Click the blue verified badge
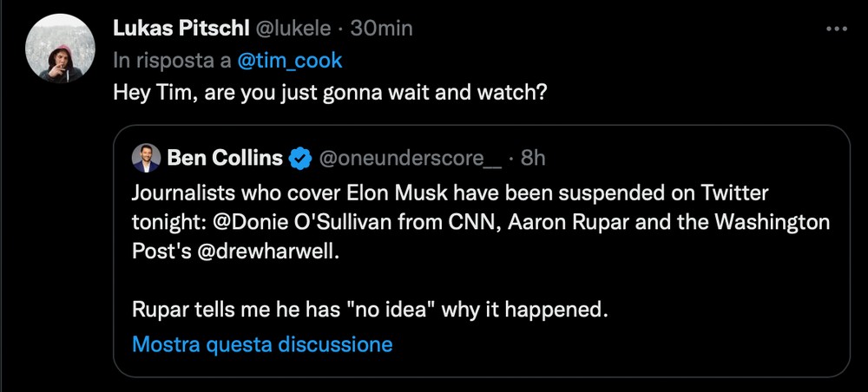Screen dimensions: 868x392 point(300,158)
